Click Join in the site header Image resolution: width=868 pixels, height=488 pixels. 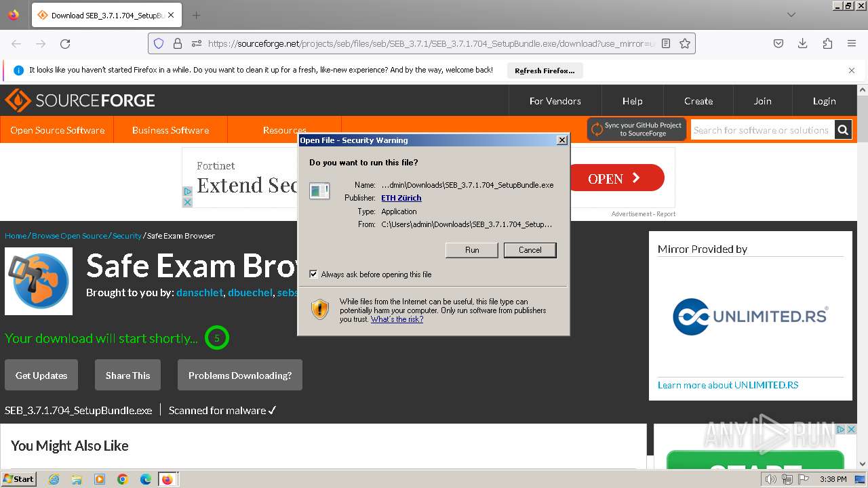pyautogui.click(x=762, y=101)
